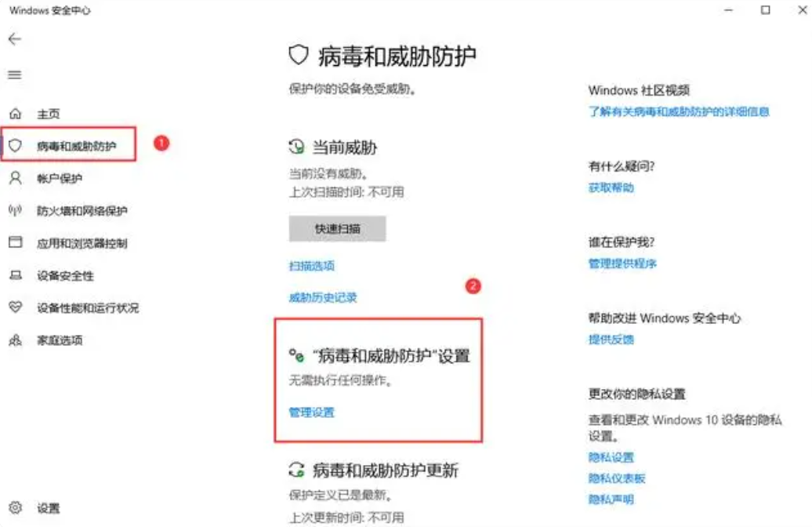This screenshot has width=812, height=527.
Task: Click the Windows 社区视频 heading
Action: 639,90
